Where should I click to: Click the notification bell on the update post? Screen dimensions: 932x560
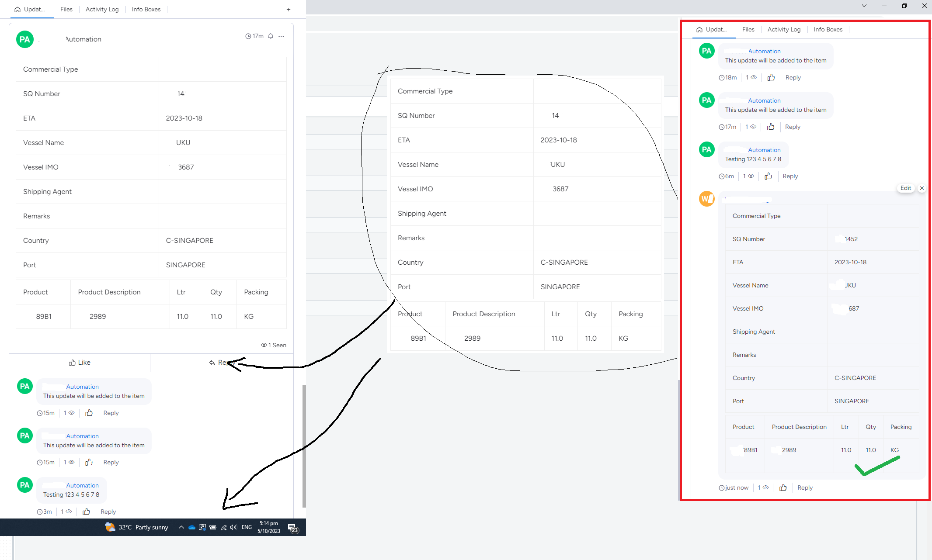click(x=270, y=36)
